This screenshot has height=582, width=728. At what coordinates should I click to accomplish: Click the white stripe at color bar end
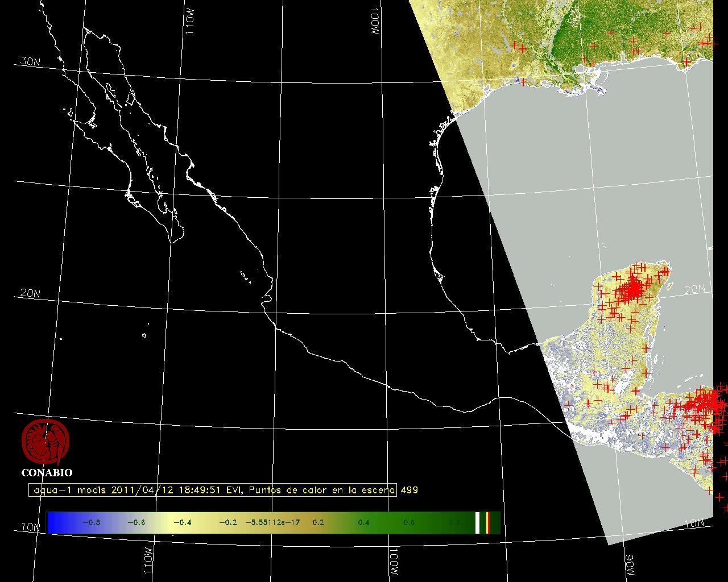click(x=478, y=522)
